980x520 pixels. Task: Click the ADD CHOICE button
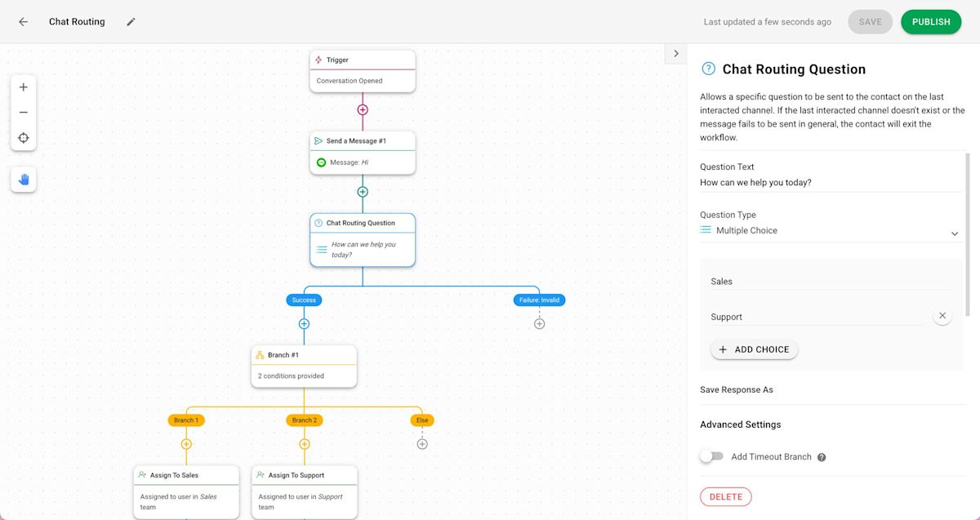754,349
